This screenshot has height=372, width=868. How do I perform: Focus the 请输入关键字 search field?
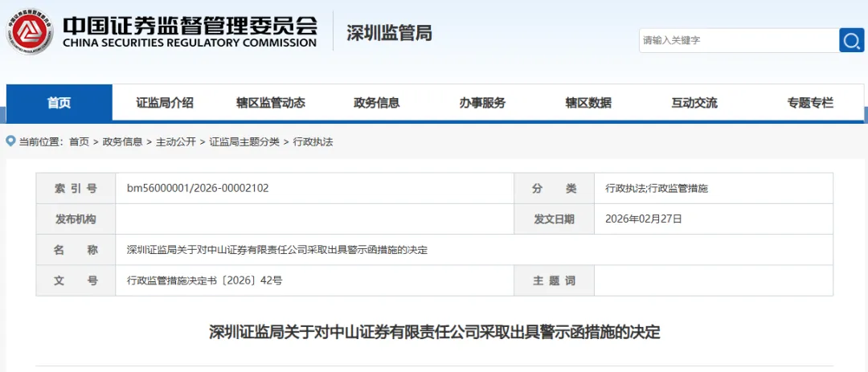(x=739, y=40)
